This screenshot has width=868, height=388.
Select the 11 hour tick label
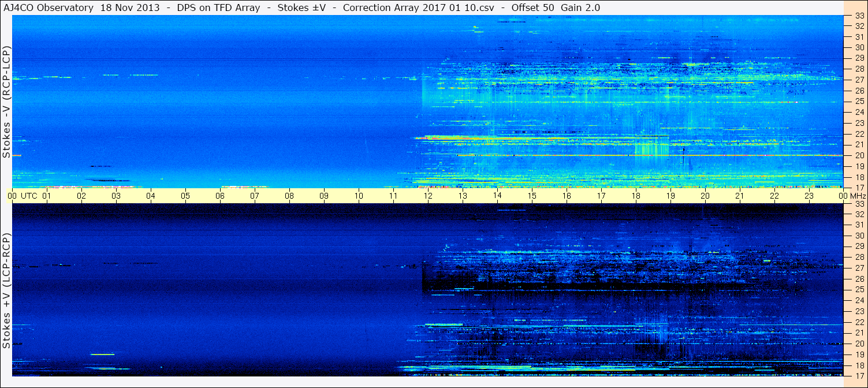click(393, 196)
